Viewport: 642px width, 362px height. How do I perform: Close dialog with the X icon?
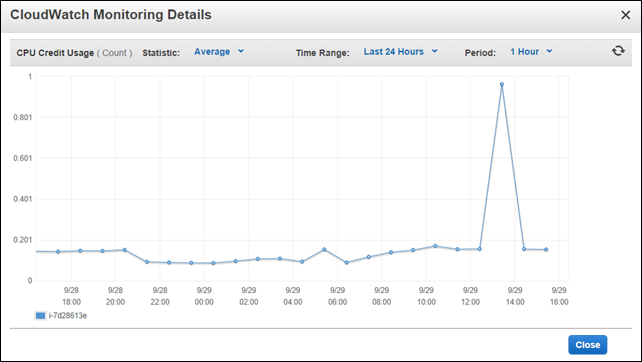click(625, 15)
